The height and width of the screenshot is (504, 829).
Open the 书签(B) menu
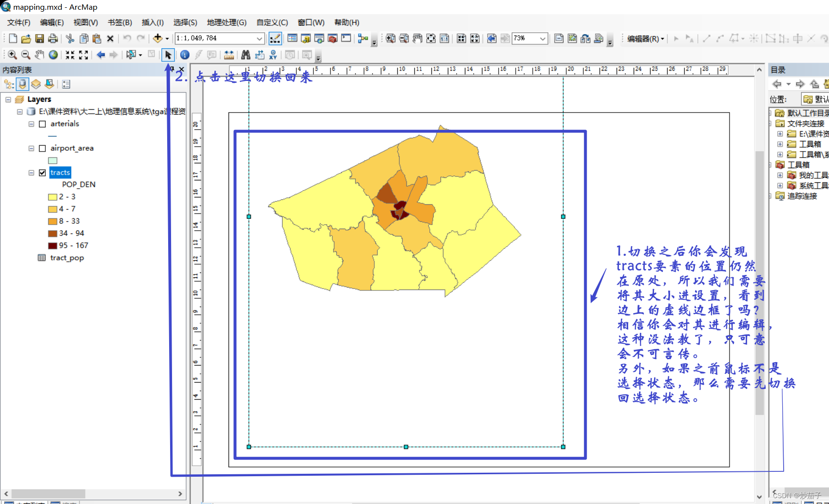pos(120,22)
